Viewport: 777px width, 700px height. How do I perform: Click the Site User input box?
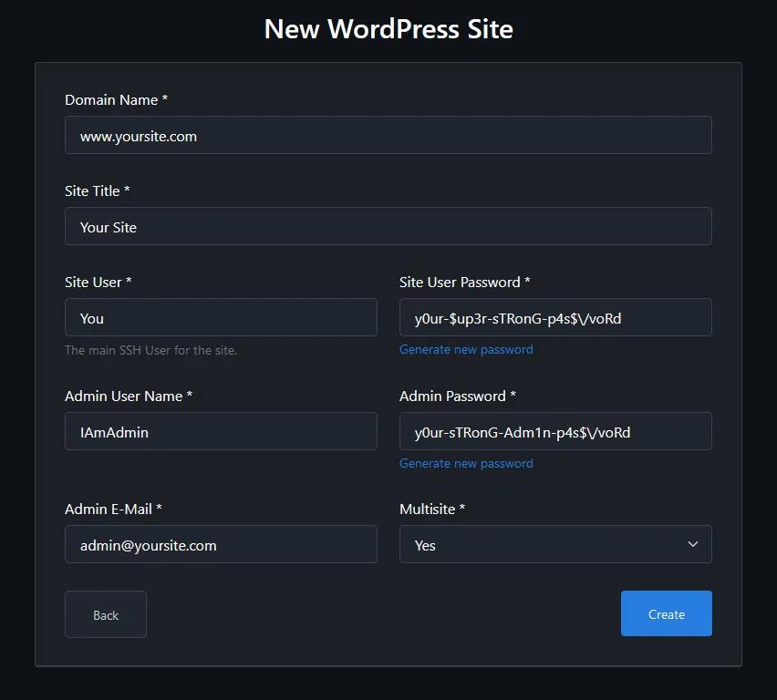[221, 317]
